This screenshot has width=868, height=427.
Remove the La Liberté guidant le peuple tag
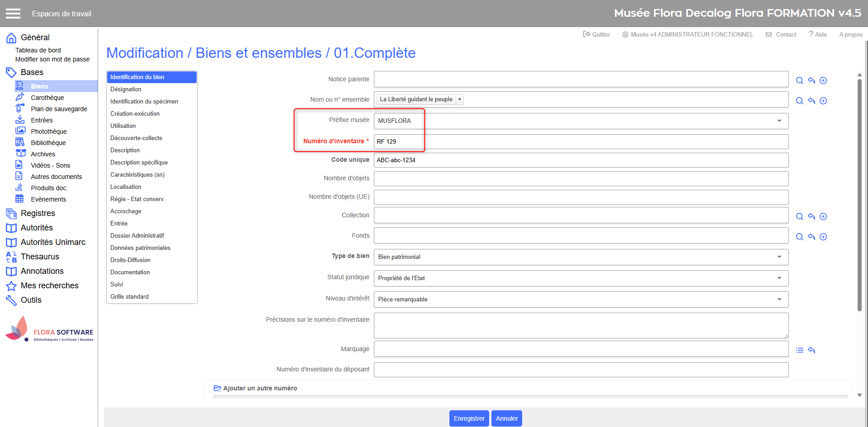[x=459, y=99]
